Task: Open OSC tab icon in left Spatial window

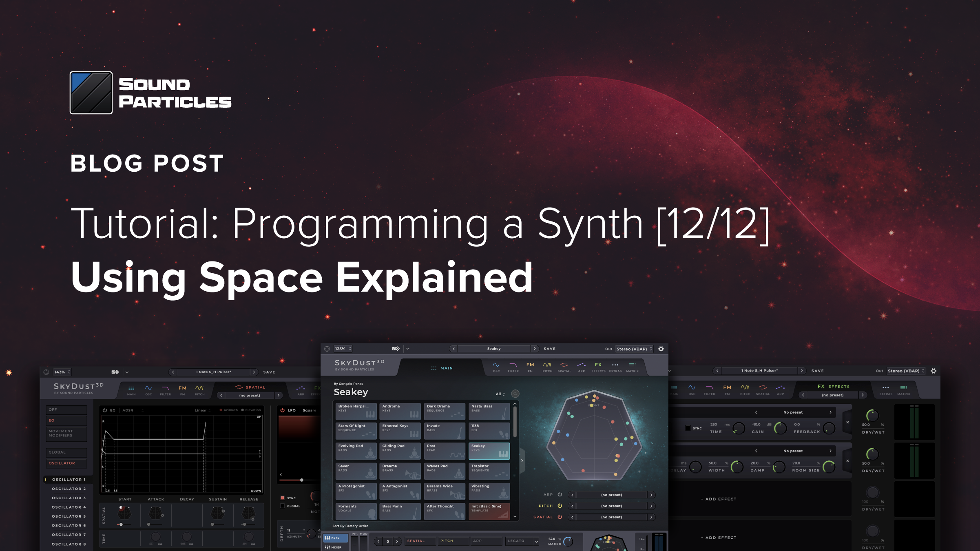Action: click(148, 390)
